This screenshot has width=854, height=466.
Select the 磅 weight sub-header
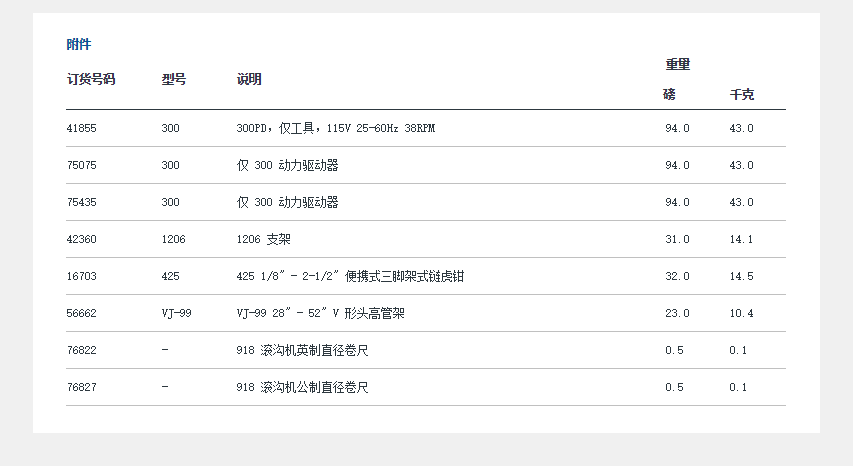(669, 95)
